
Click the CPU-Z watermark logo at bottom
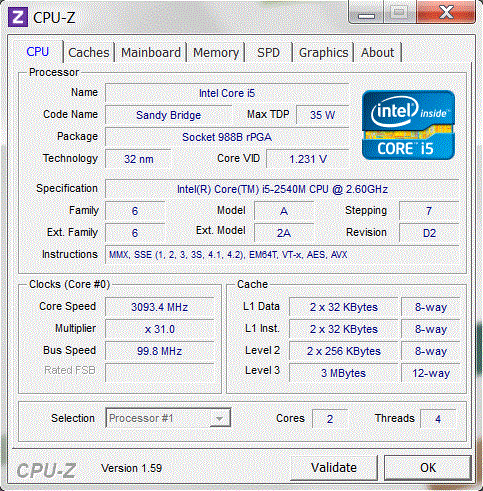point(46,470)
